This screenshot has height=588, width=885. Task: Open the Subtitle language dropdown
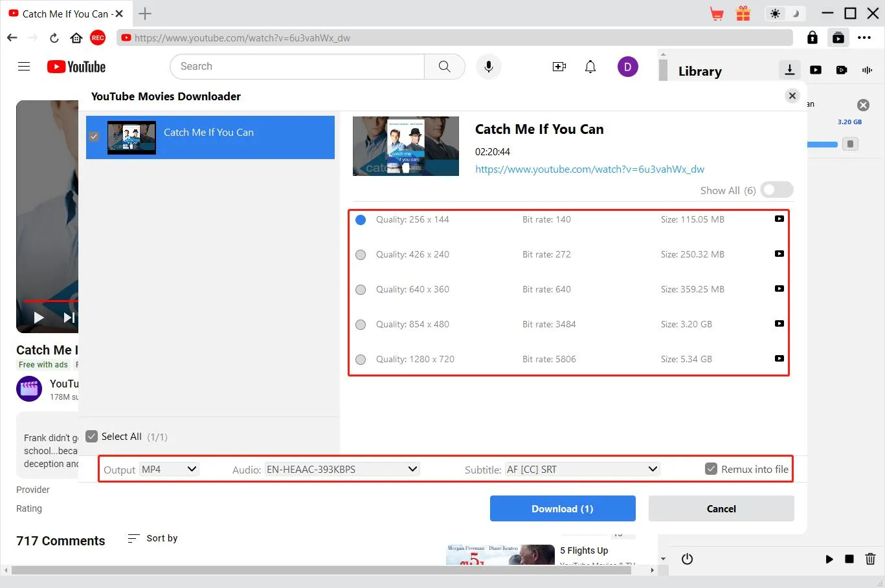tap(581, 470)
